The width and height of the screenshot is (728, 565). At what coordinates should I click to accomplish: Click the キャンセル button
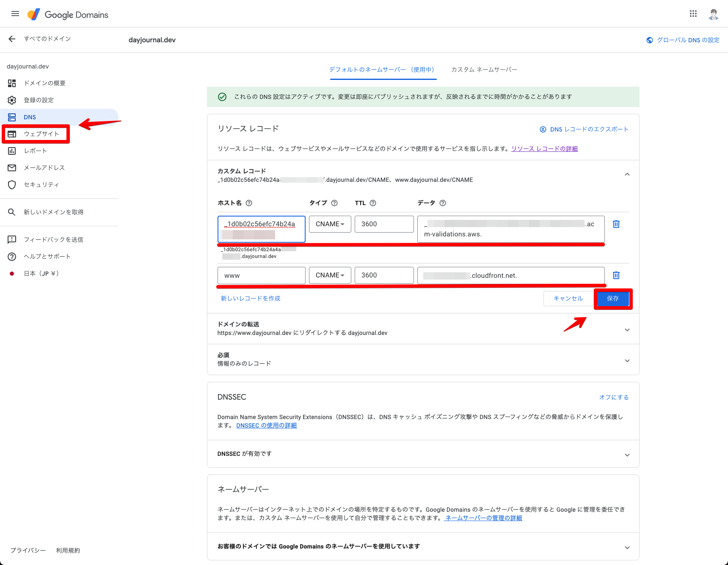coord(568,299)
